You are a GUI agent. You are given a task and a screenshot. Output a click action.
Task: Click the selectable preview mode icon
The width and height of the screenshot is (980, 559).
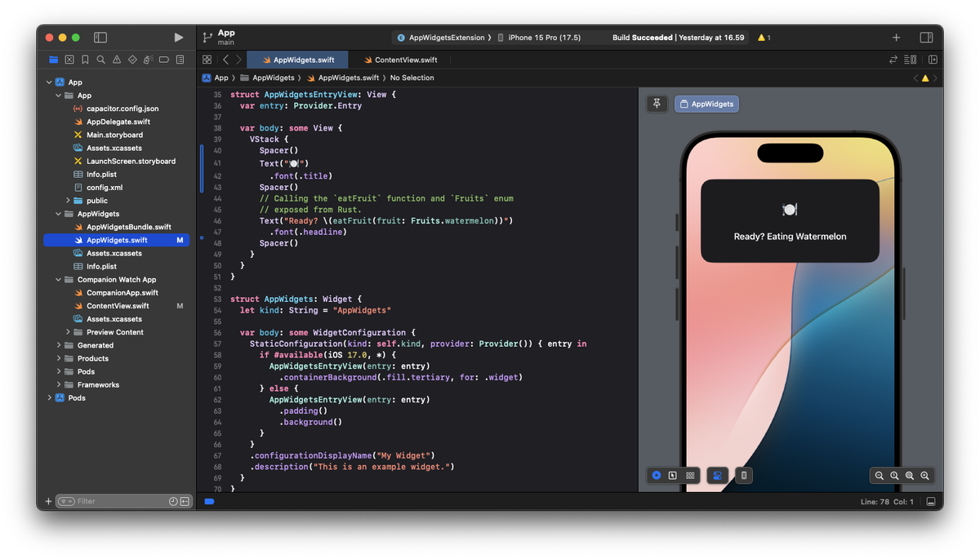(673, 476)
